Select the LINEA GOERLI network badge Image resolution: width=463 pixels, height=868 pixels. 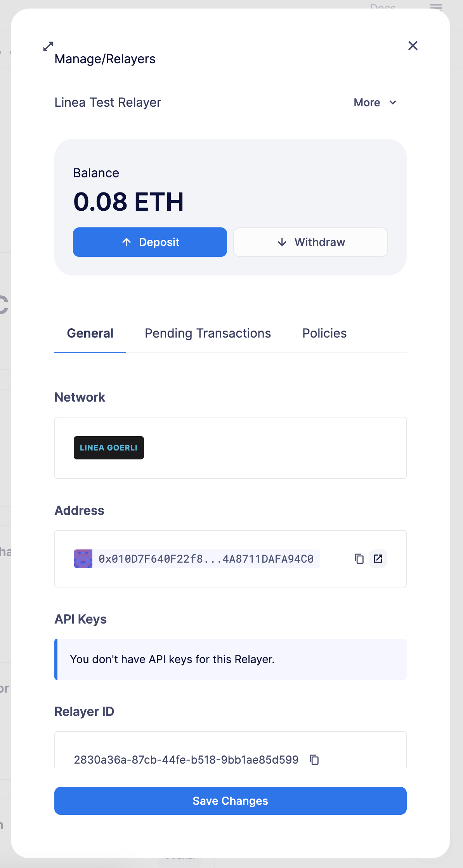click(x=108, y=447)
